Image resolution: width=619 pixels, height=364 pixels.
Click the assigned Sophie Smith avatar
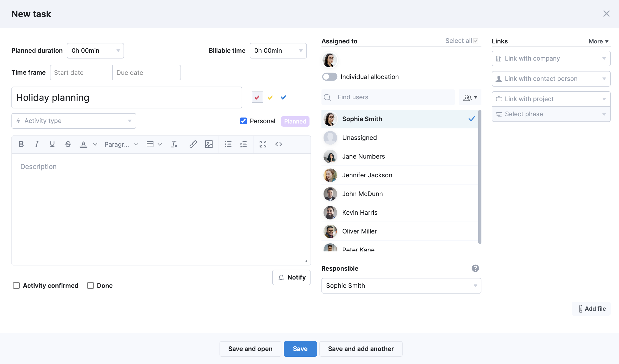pos(330,60)
